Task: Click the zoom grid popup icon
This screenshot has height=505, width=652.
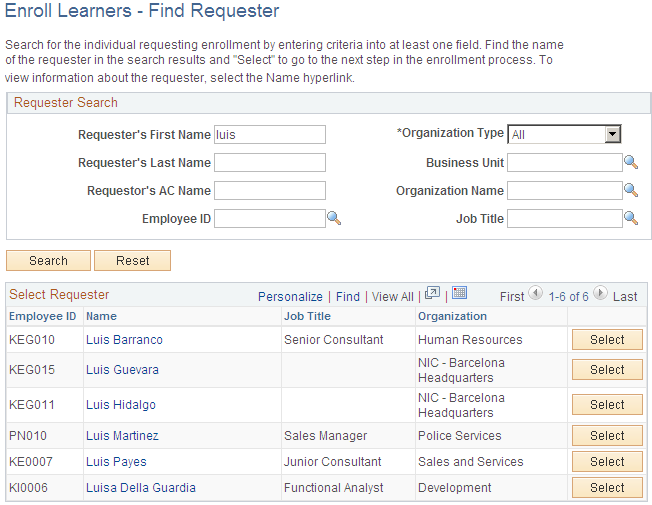Action: (432, 293)
